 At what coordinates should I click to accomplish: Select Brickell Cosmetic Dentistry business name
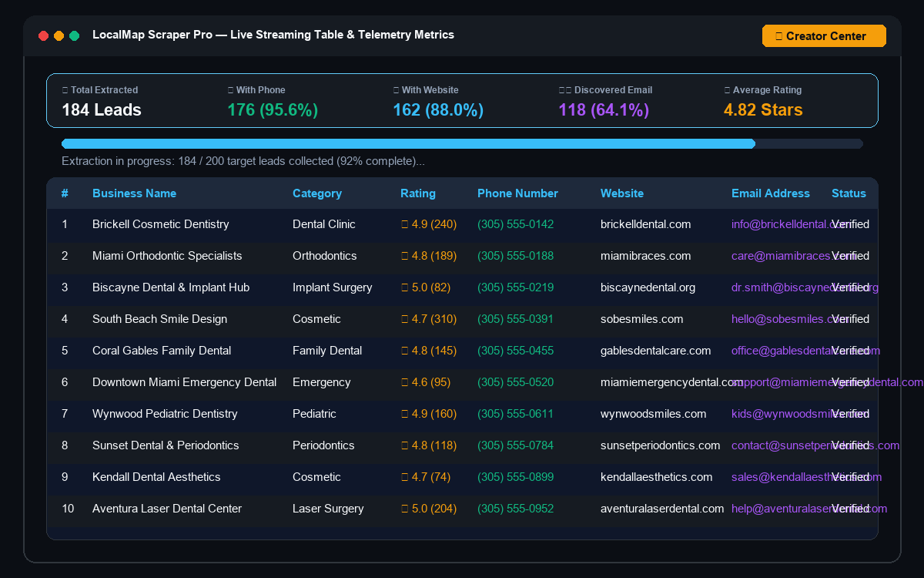click(x=161, y=224)
